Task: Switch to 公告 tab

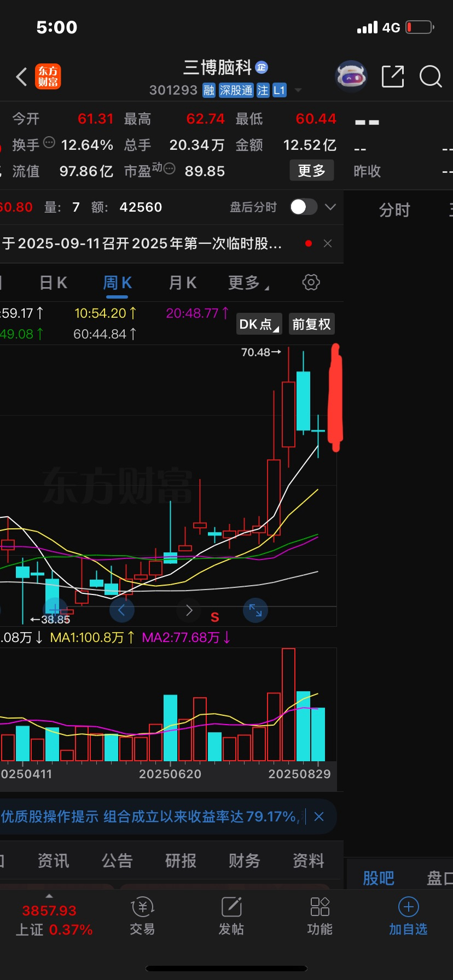Action: tap(117, 861)
